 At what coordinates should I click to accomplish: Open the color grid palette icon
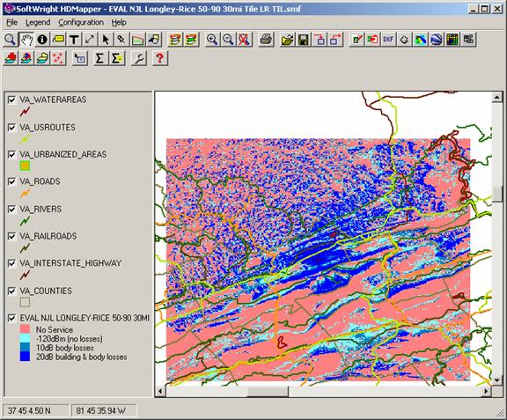click(452, 40)
